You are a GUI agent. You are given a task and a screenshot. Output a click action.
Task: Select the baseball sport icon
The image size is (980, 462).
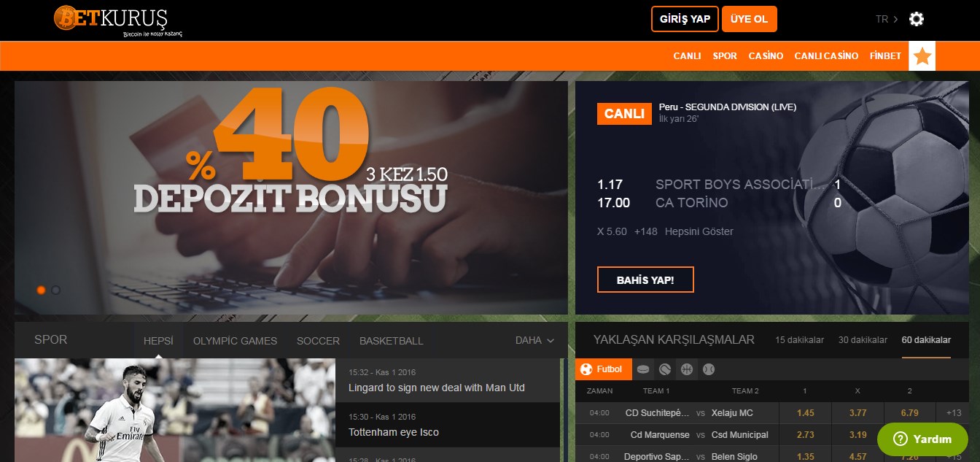pos(708,369)
